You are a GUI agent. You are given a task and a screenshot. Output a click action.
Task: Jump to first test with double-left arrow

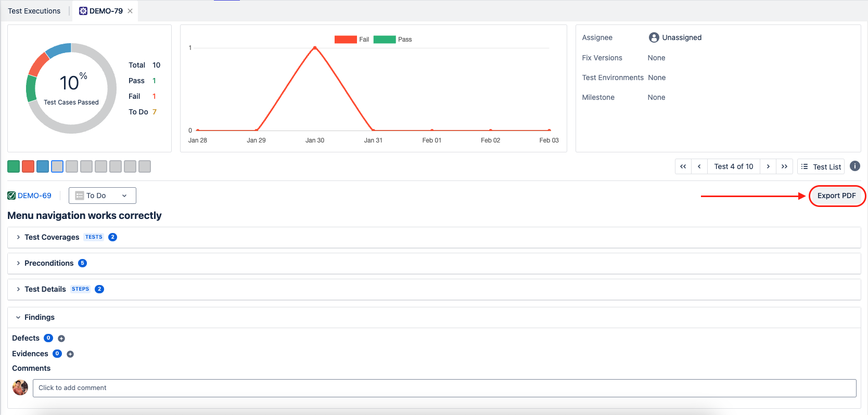pyautogui.click(x=683, y=166)
